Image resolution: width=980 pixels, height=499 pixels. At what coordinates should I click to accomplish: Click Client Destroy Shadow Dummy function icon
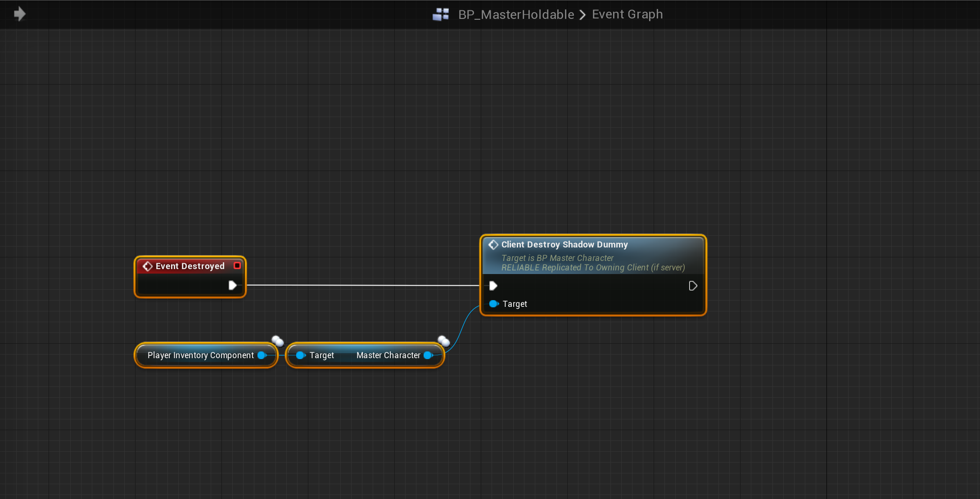(x=493, y=244)
